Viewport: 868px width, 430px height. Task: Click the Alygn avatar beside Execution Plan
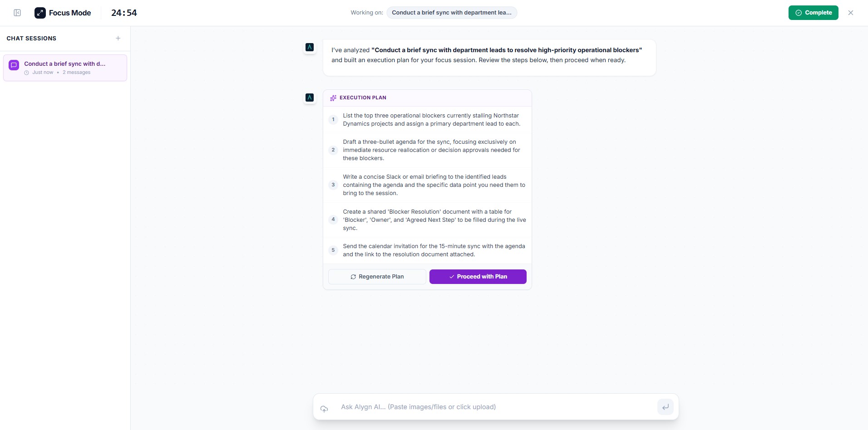click(310, 98)
